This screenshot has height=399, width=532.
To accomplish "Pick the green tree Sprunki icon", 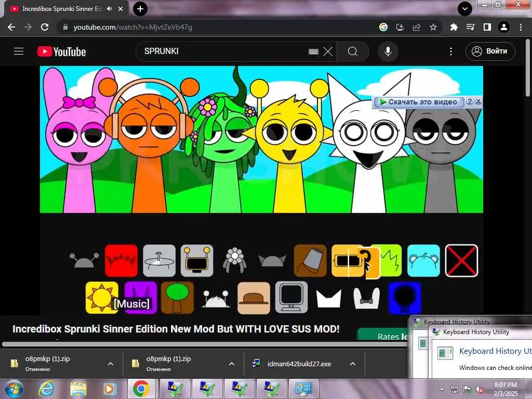I will coord(178,298).
